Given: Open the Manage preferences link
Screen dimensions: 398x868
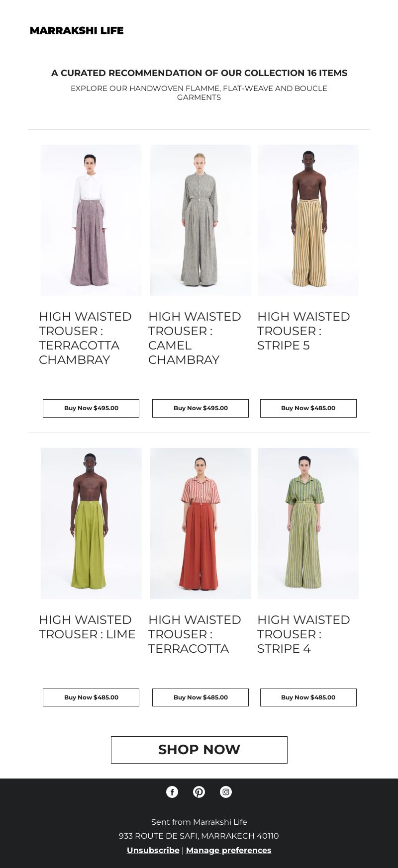Looking at the screenshot, I should click(x=229, y=850).
